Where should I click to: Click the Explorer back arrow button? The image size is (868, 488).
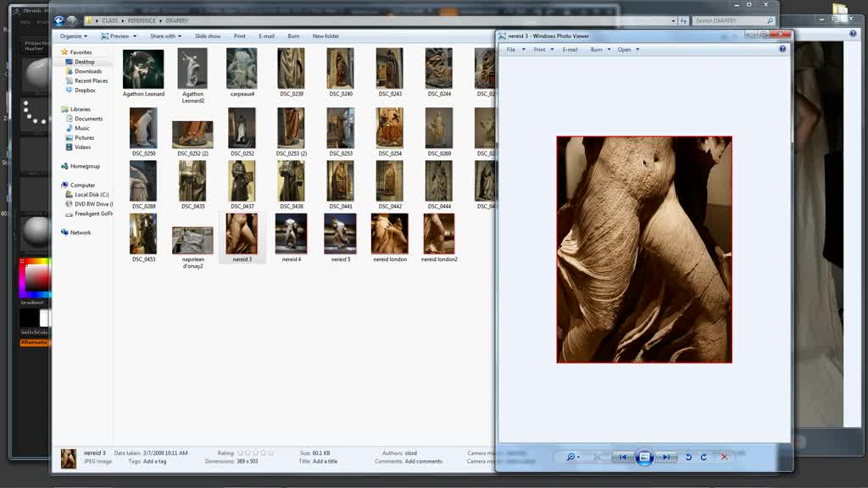pyautogui.click(x=59, y=20)
